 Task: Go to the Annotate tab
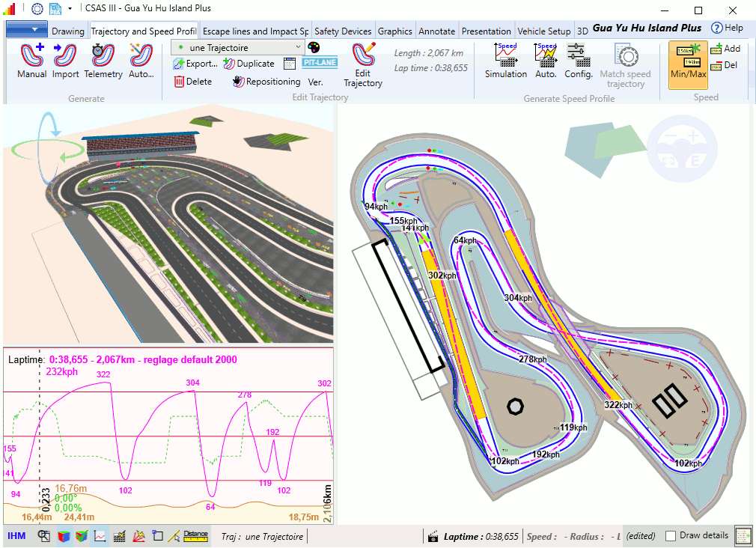coord(437,31)
